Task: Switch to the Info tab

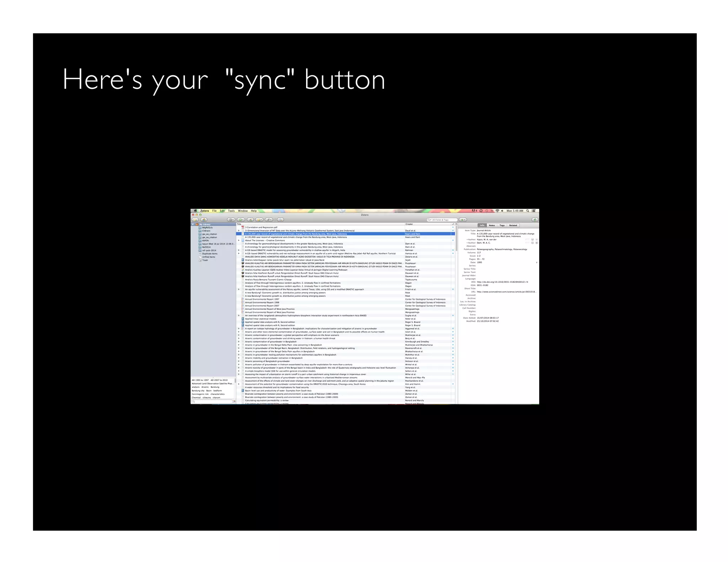Action: [x=482, y=225]
